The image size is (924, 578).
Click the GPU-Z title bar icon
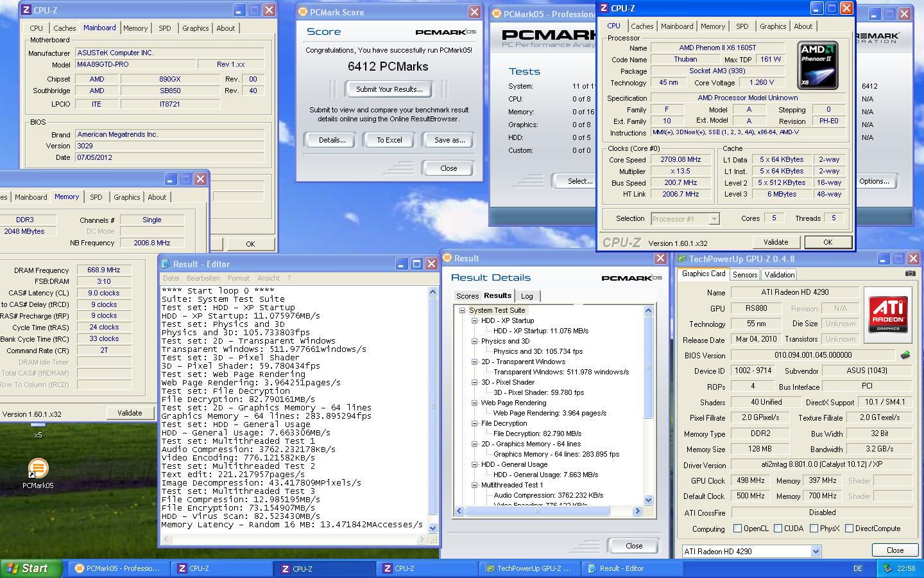click(x=682, y=259)
